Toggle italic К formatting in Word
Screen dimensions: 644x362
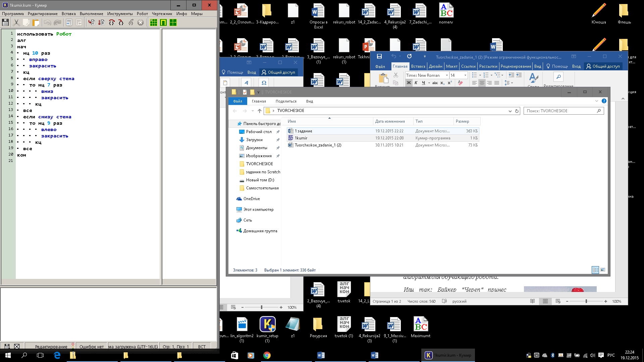click(416, 83)
